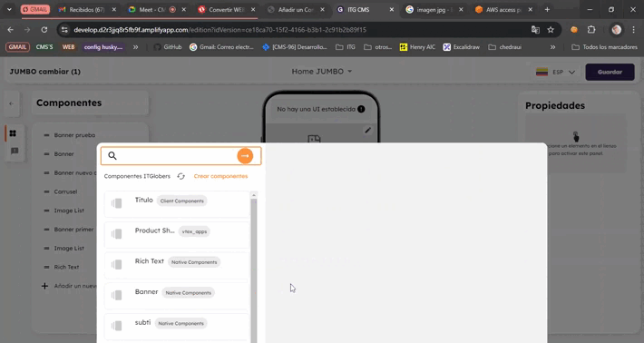Click the Banner component icon in dialog
The image size is (644, 343).
click(117, 295)
